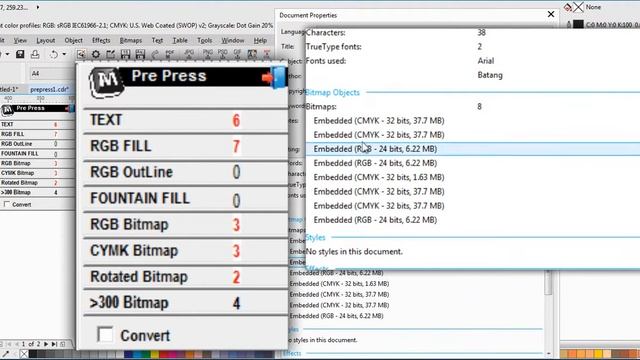Click the FOUNTAIN FILL row in the zoomed panel
Image resolution: width=640 pixels, height=360 pixels.
(185, 199)
